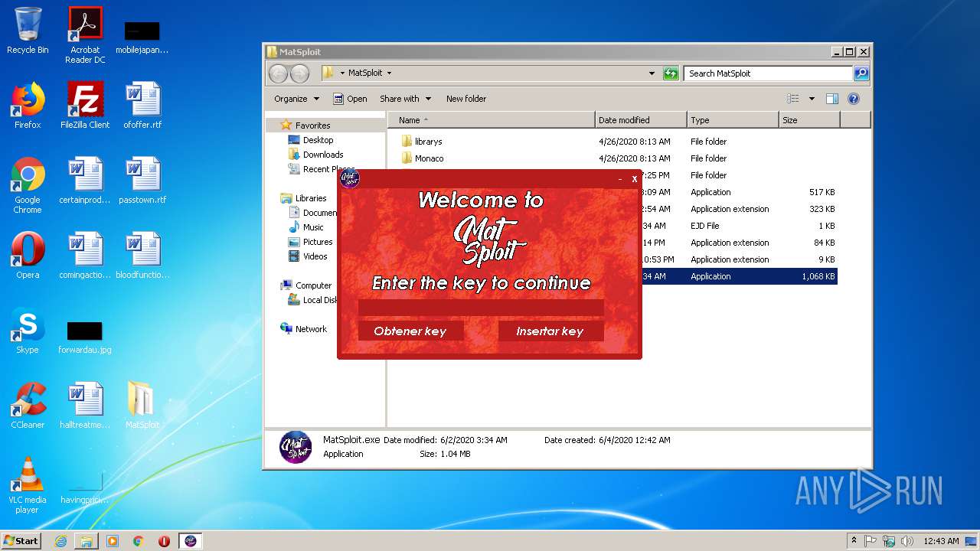Close the MatSploit key dialog
Screen dimensions: 980x551
pyautogui.click(x=634, y=179)
